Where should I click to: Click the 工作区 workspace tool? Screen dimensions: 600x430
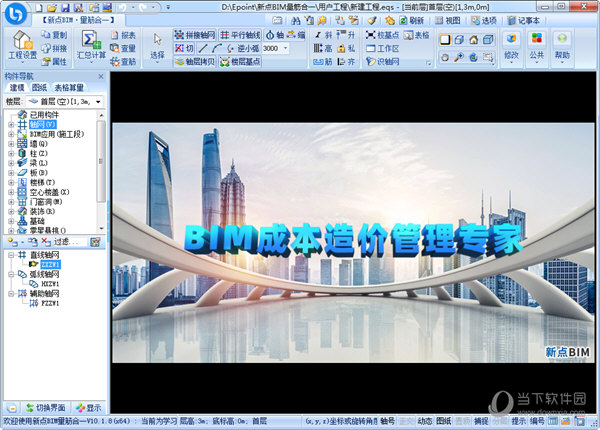pyautogui.click(x=382, y=48)
